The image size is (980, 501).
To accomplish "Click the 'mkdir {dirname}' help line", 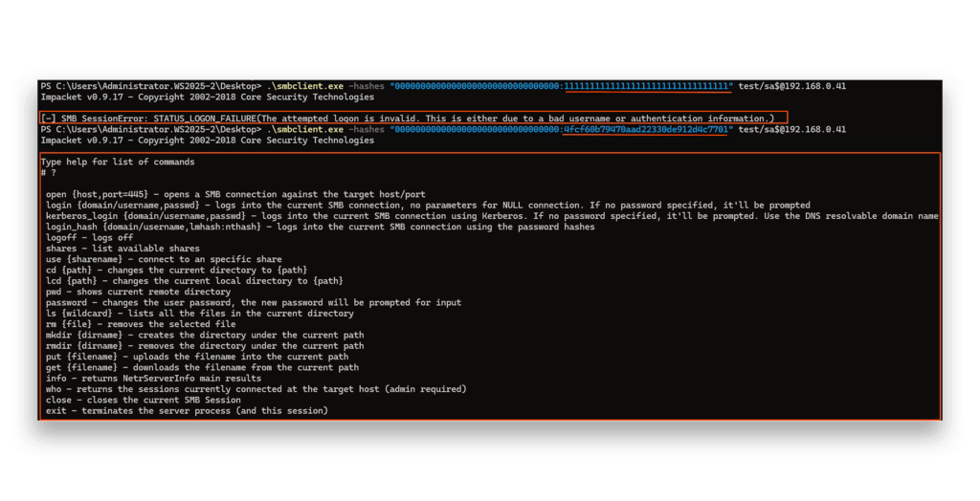I will pyautogui.click(x=205, y=335).
